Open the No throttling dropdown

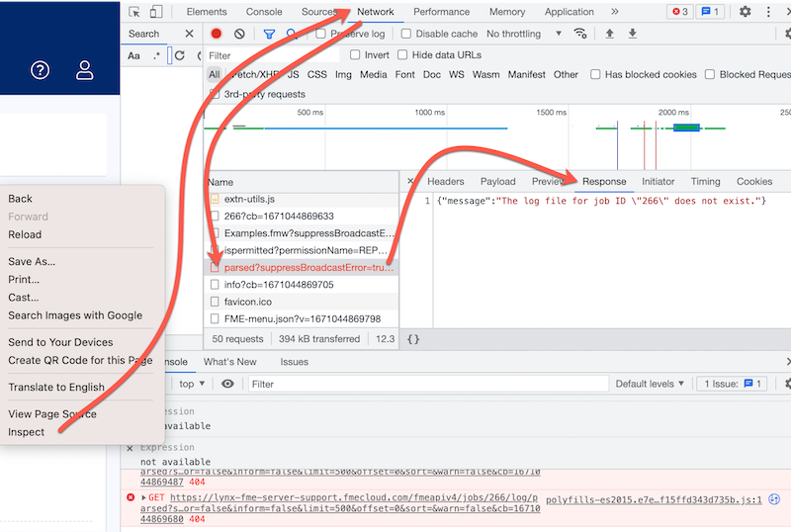[524, 34]
